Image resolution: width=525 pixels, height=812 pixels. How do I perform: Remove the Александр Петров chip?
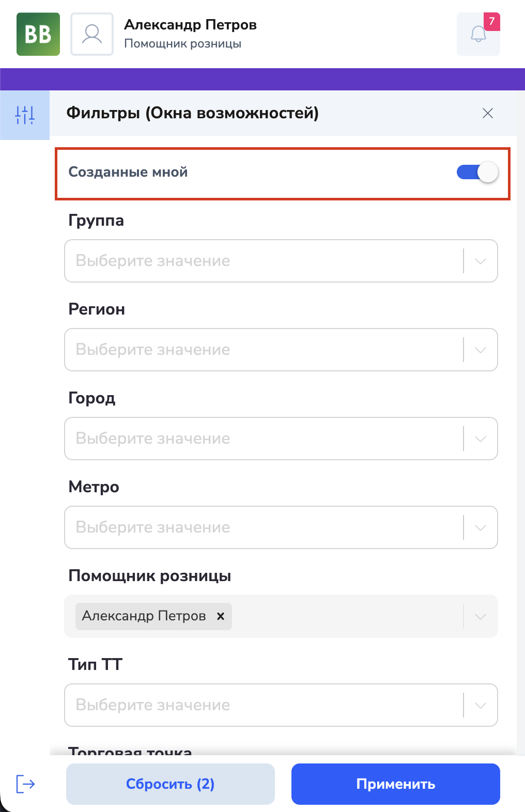[221, 616]
